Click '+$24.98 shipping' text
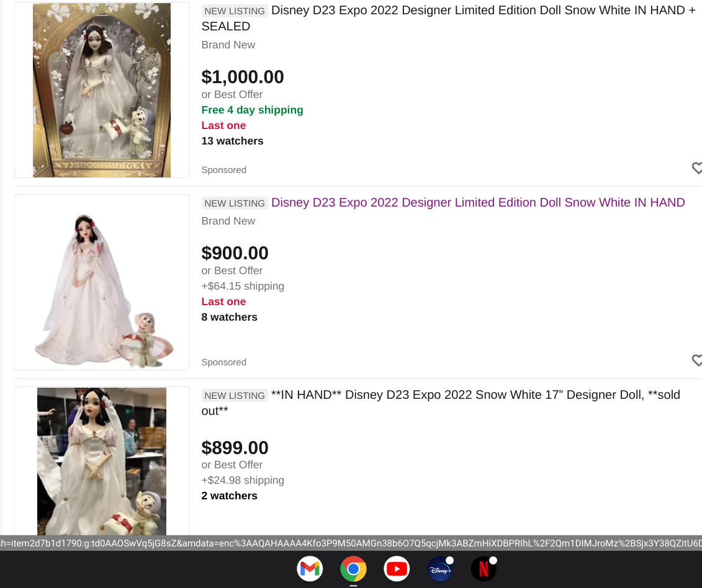The width and height of the screenshot is (702, 588). coord(243,480)
